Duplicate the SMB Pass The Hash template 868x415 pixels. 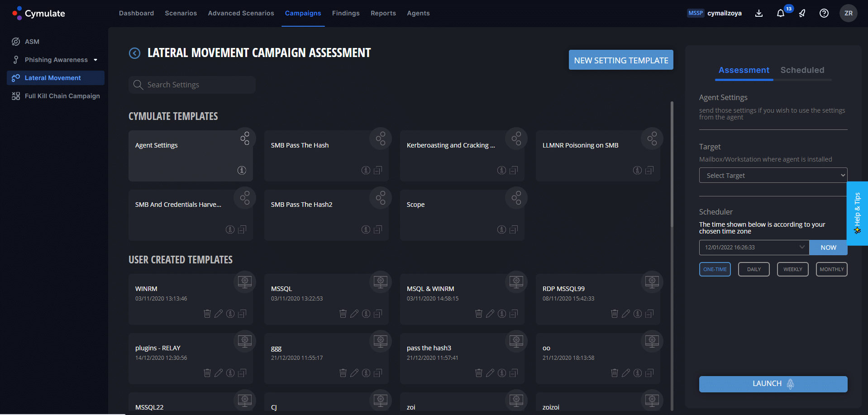tap(378, 170)
